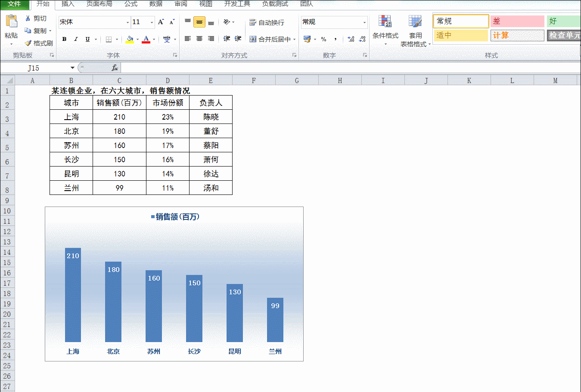The image size is (581, 392).
Task: Click the phonetic guide (wén) icon
Action: (167, 39)
